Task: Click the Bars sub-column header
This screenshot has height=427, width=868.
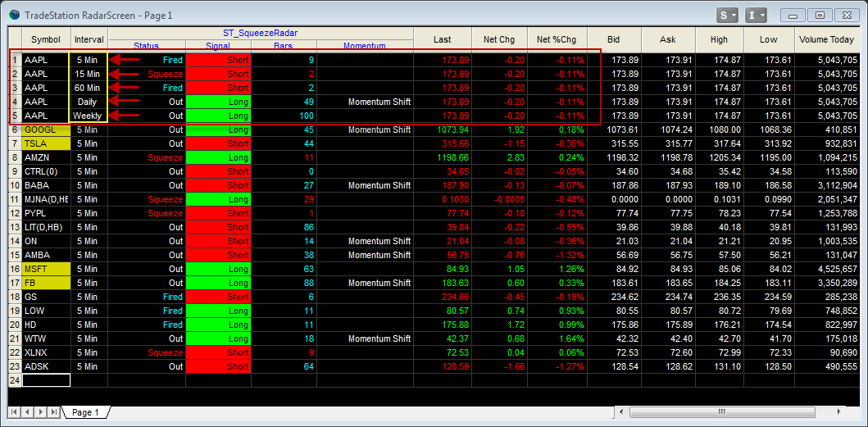Action: (284, 47)
